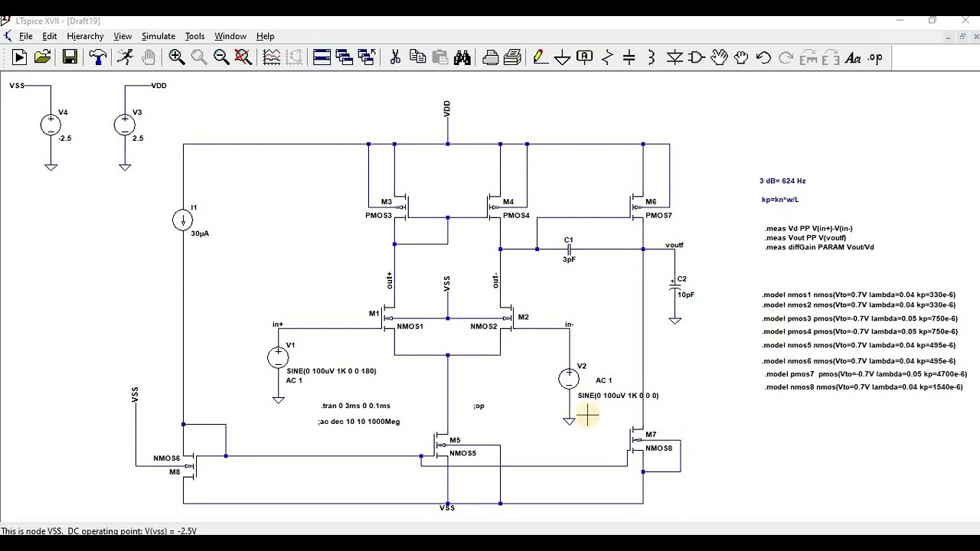The image size is (980, 551).
Task: Open the Window menu
Action: (230, 36)
